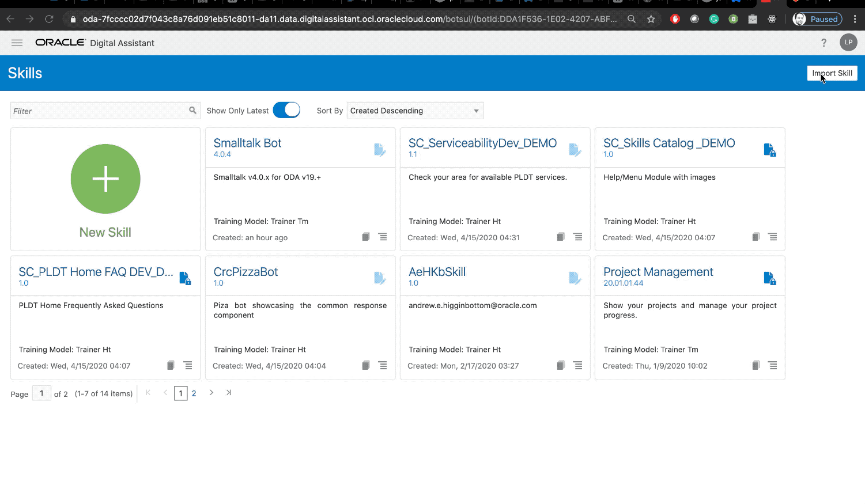Image resolution: width=865 pixels, height=504 pixels.
Task: Click the last page arrow
Action: (229, 393)
